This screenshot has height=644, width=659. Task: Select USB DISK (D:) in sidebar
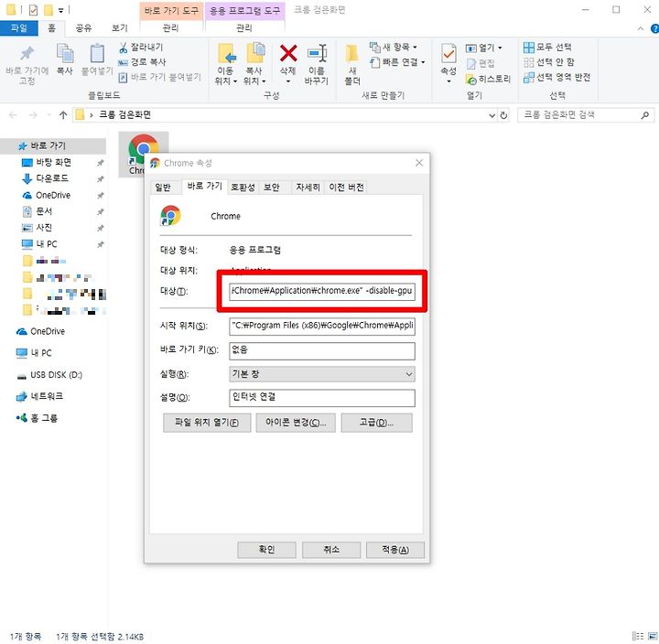point(57,375)
